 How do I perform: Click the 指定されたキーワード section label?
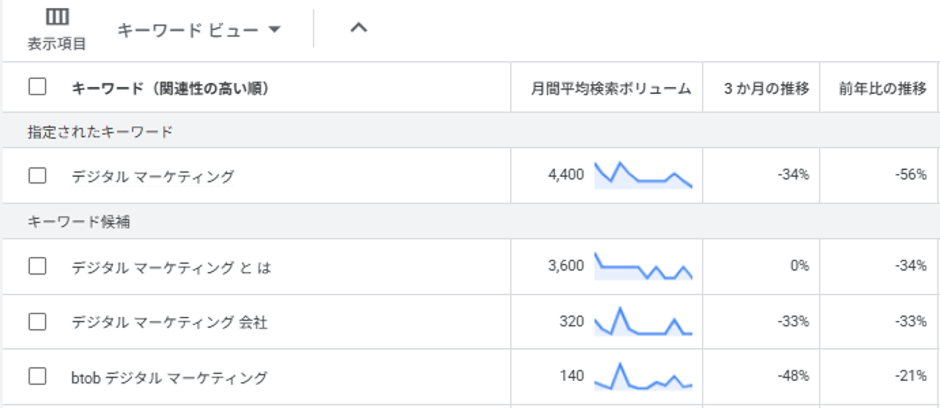pyautogui.click(x=100, y=132)
